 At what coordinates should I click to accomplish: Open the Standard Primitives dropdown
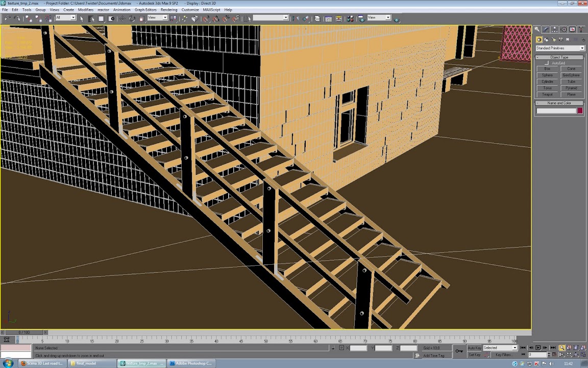click(x=559, y=48)
